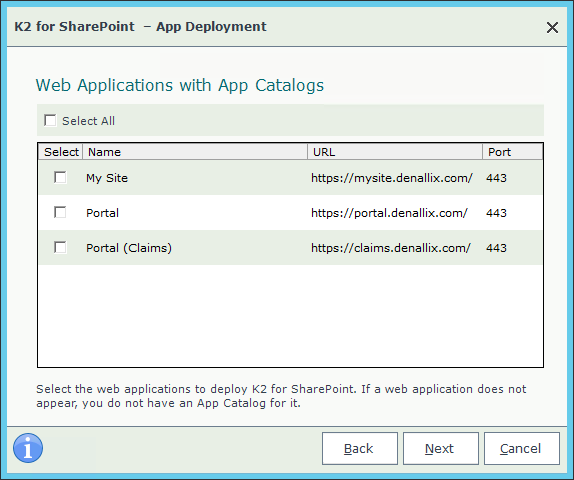Image resolution: width=574 pixels, height=480 pixels.
Task: Select the Portal (Claims) checkbox
Action: [x=60, y=248]
